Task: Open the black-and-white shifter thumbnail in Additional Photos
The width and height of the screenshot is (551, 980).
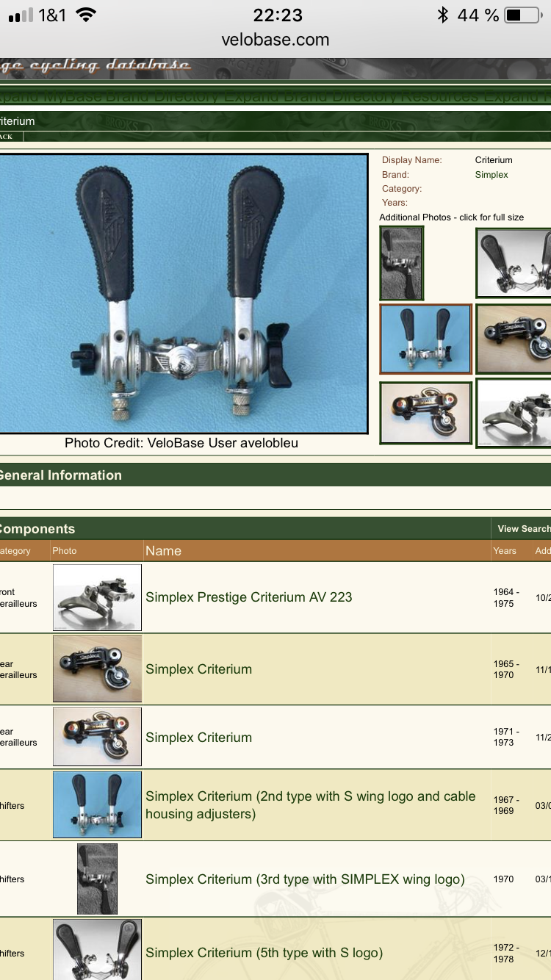Action: click(x=402, y=263)
